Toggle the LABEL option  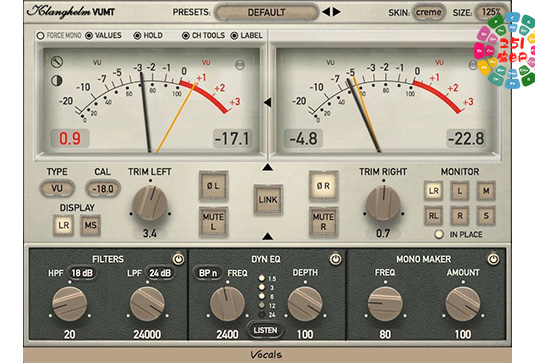click(247, 35)
